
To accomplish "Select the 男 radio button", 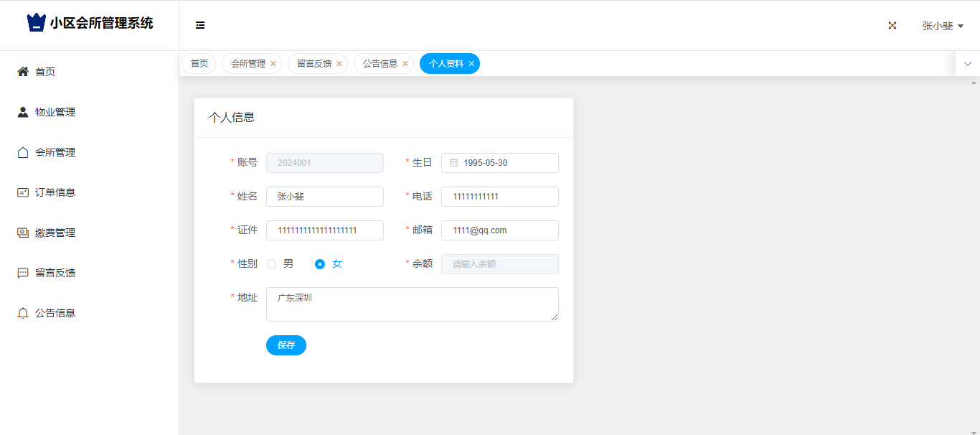I will (271, 264).
